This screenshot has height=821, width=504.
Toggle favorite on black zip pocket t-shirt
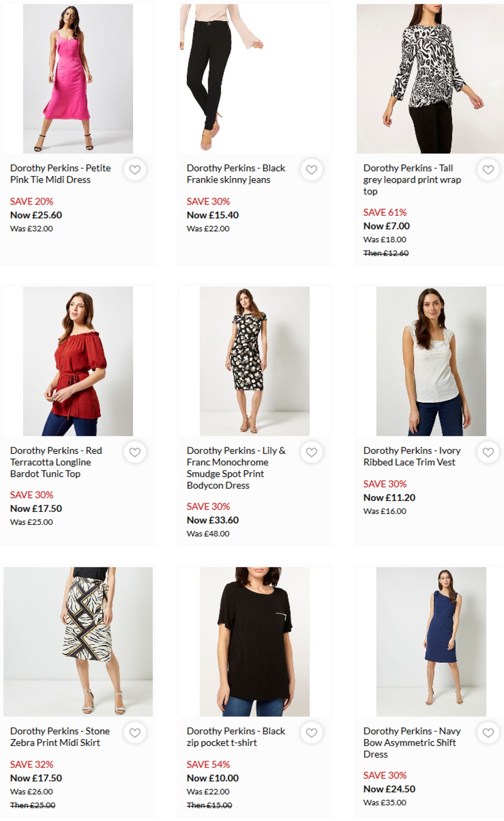tap(311, 731)
